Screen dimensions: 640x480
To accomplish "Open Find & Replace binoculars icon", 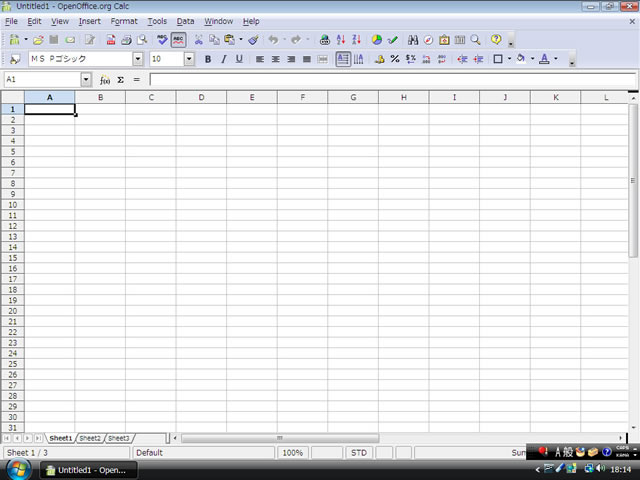I will pyautogui.click(x=413, y=40).
